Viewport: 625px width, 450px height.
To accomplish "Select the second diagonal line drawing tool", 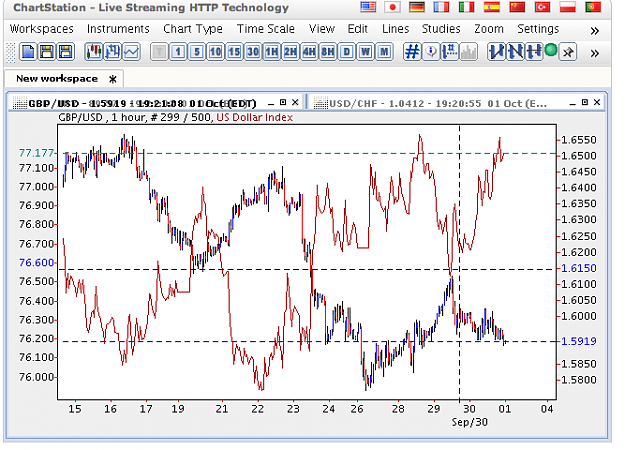I will (515, 52).
